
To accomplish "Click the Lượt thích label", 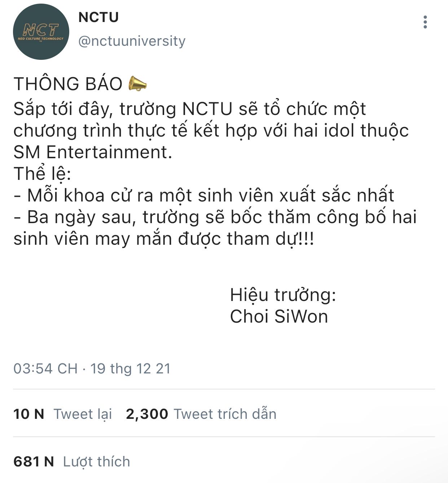I will 97,462.
